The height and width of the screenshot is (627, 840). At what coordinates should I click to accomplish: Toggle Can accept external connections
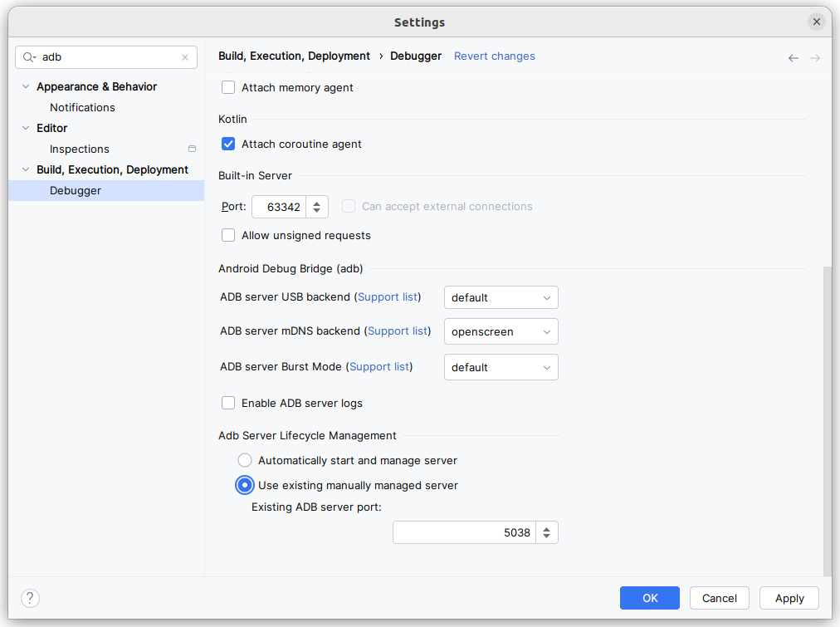(x=349, y=206)
